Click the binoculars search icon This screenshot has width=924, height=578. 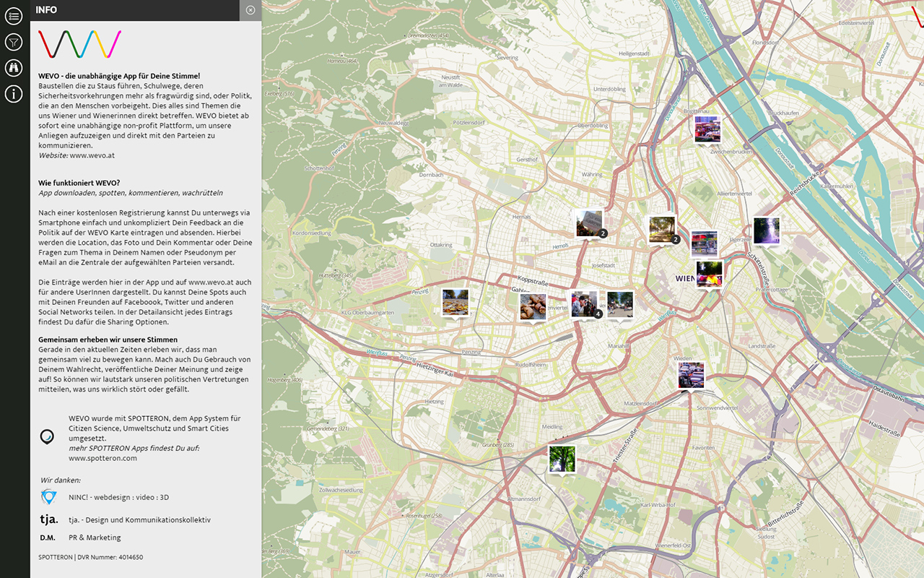pyautogui.click(x=14, y=68)
